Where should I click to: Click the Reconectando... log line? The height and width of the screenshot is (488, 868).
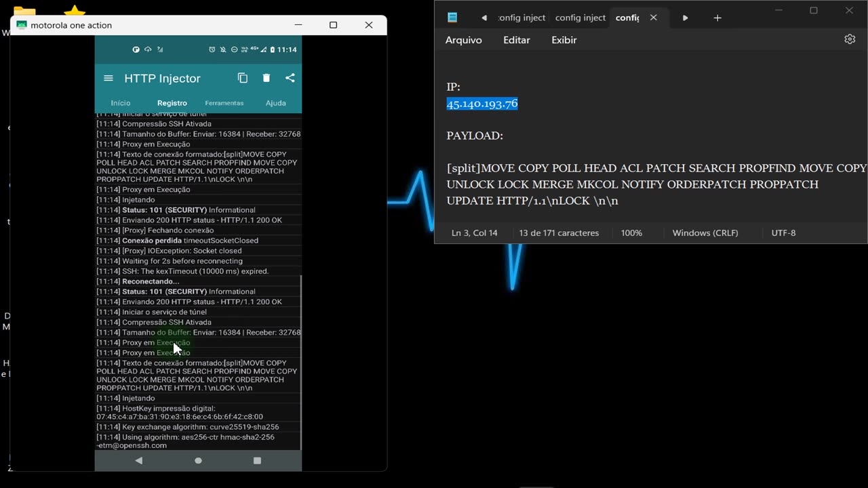click(198, 281)
